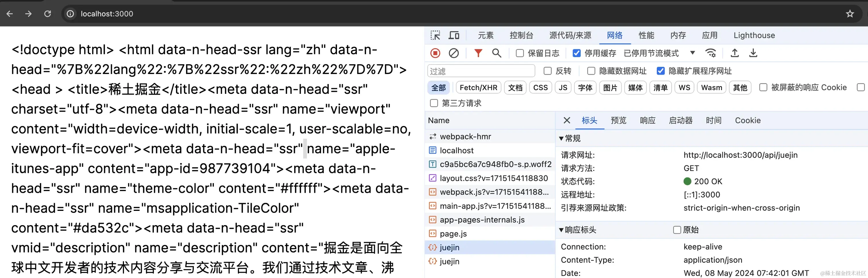The image size is (868, 278).
Task: Focus the 过滤 filter input field
Action: [481, 71]
